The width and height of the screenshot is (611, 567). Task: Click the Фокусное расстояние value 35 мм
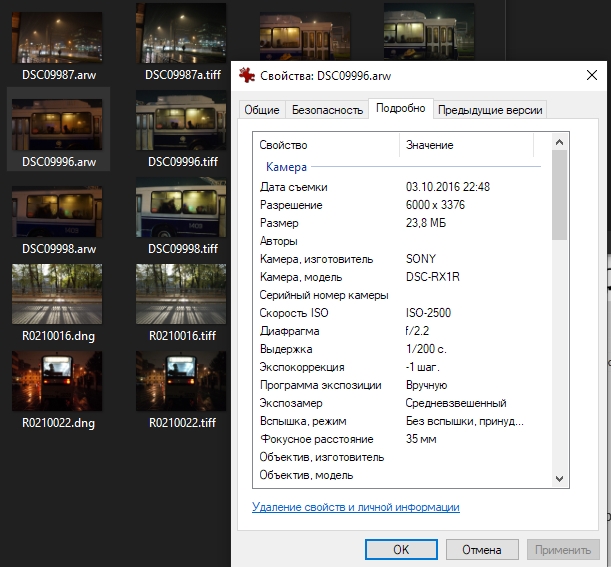[x=421, y=439]
